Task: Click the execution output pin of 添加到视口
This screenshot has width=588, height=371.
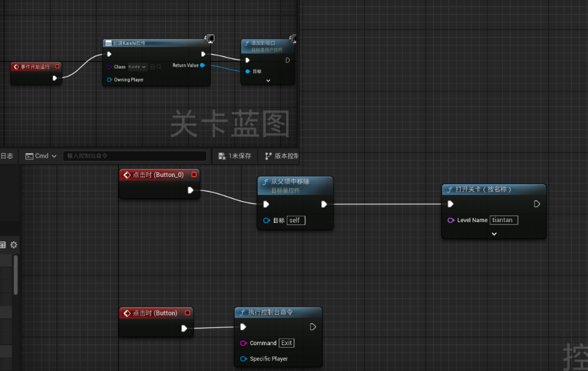Action: coord(288,60)
